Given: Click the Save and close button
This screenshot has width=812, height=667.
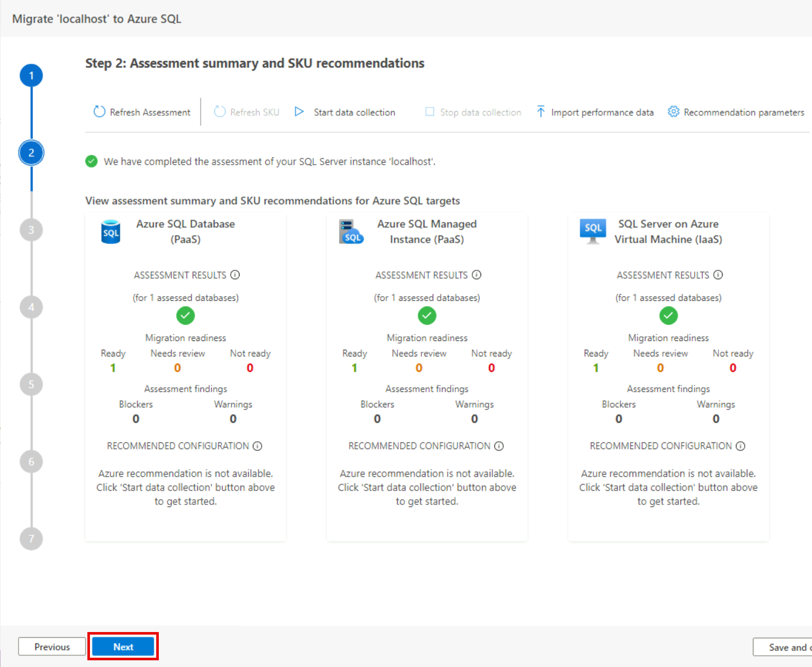Looking at the screenshot, I should coord(783,647).
